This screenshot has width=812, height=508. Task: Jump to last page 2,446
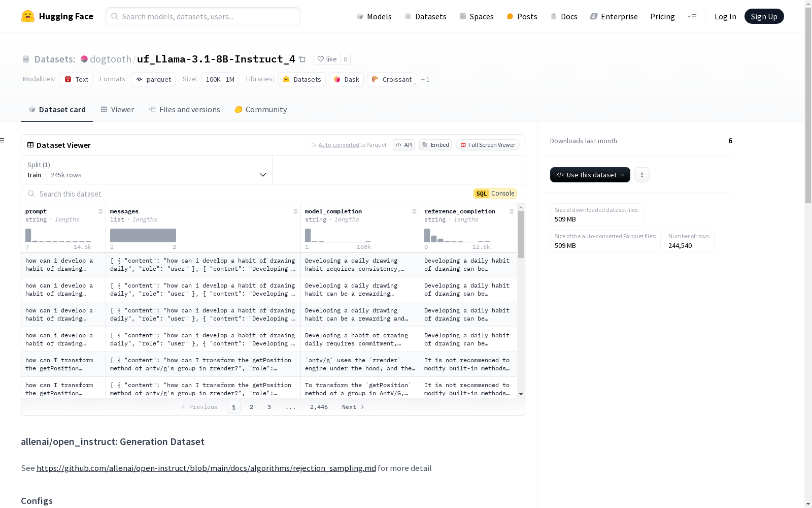[x=319, y=407]
